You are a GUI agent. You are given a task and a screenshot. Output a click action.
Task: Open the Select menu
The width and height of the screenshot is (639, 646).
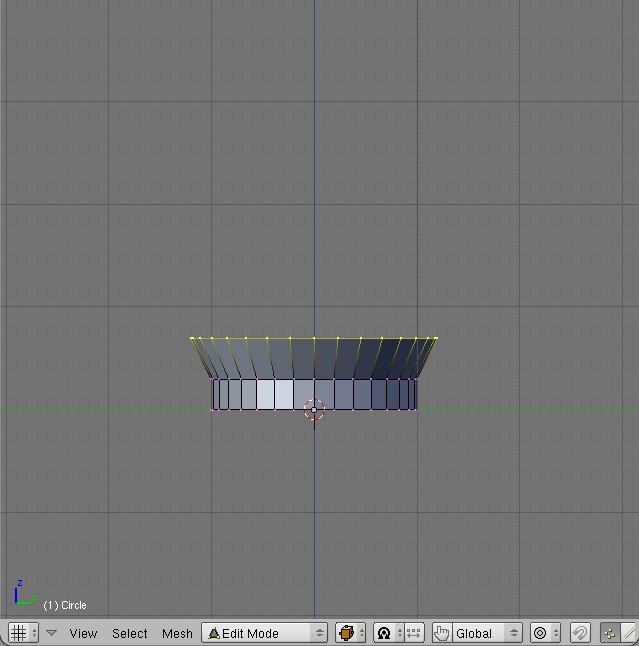pos(129,633)
